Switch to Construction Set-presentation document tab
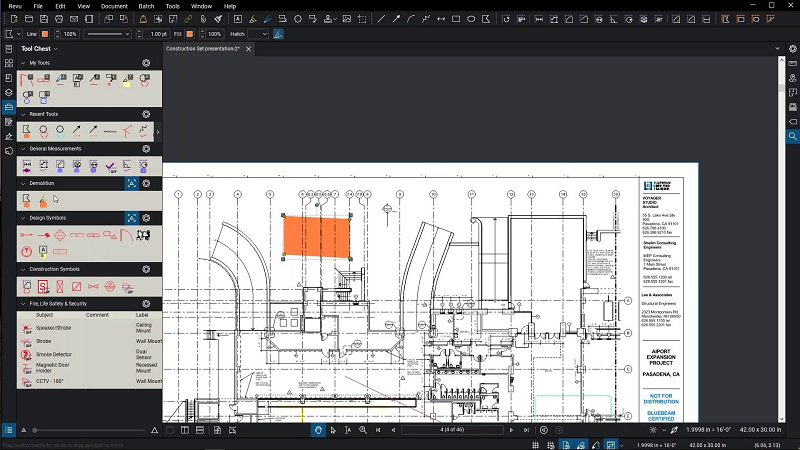 coord(202,48)
